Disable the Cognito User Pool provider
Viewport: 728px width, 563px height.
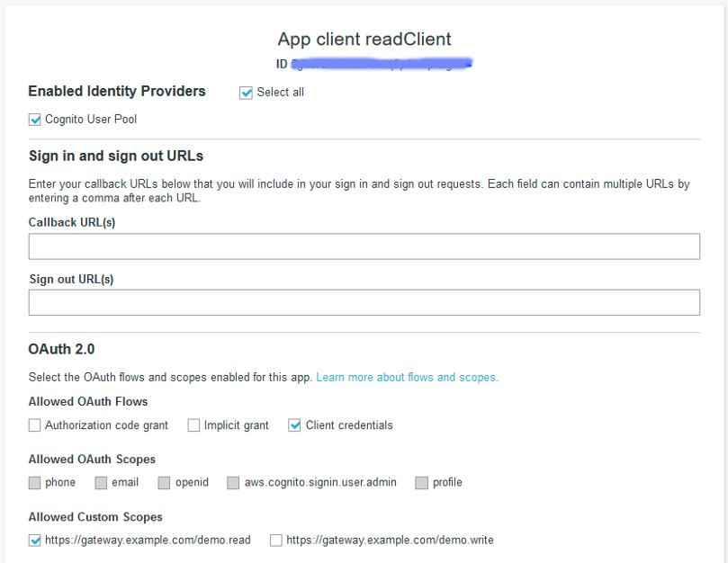pyautogui.click(x=34, y=119)
